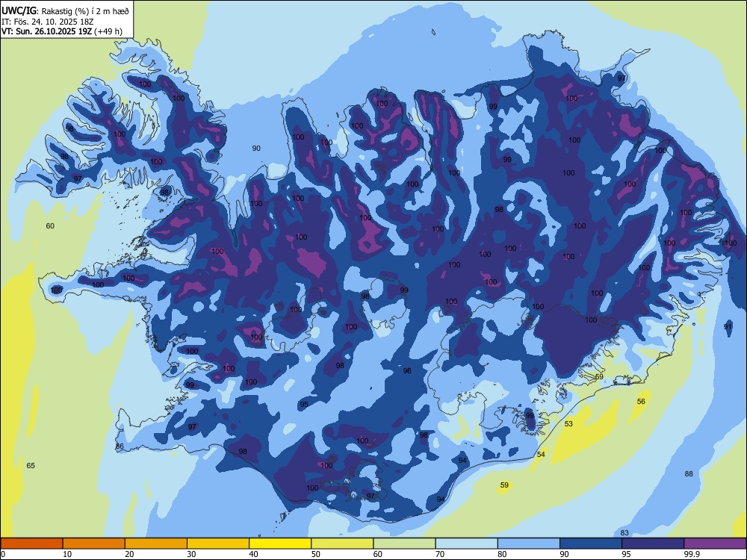The height and width of the screenshot is (560, 747).
Task: Click the '96' humidity value on the map
Action: (x=407, y=370)
